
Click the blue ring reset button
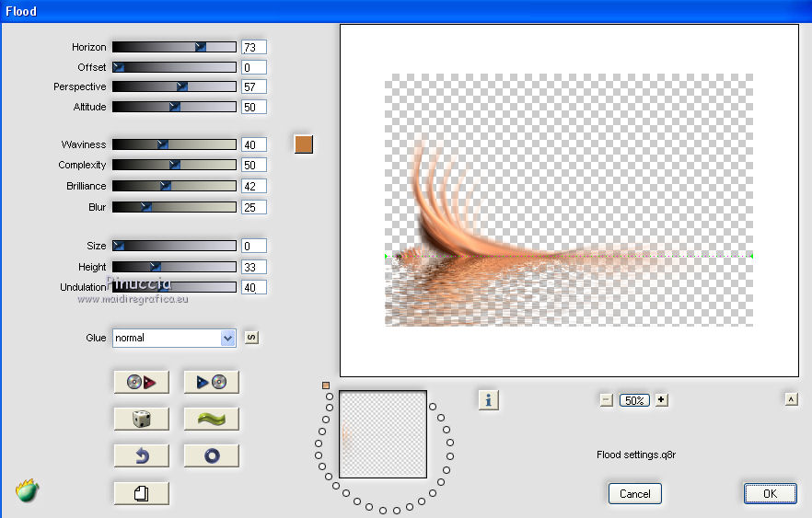212,455
